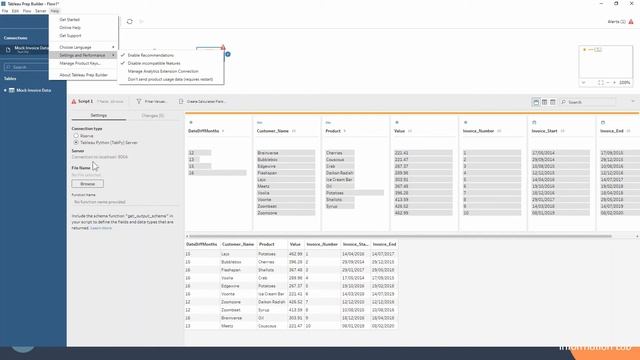Click the Server connection localhost link

[x=100, y=157]
